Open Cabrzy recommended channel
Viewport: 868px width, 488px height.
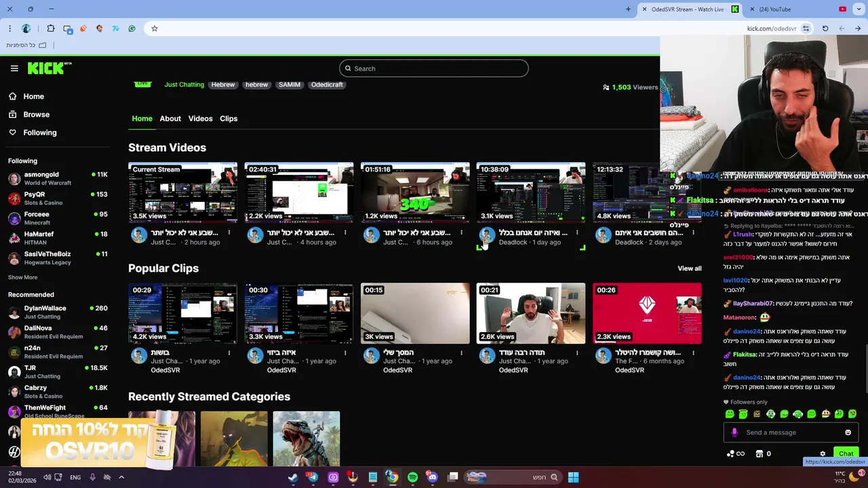pyautogui.click(x=58, y=392)
